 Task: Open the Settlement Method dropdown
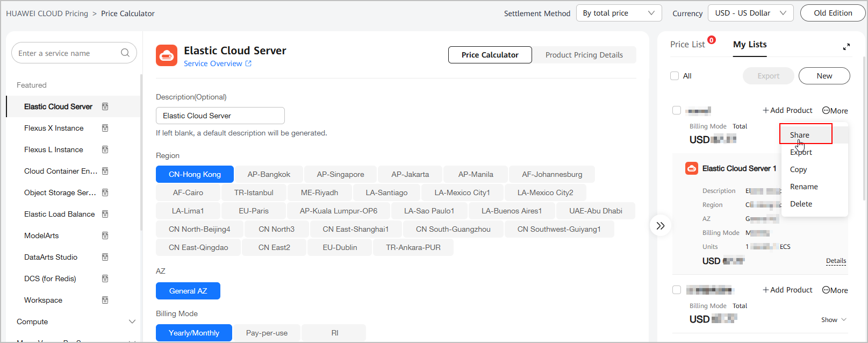click(x=619, y=13)
